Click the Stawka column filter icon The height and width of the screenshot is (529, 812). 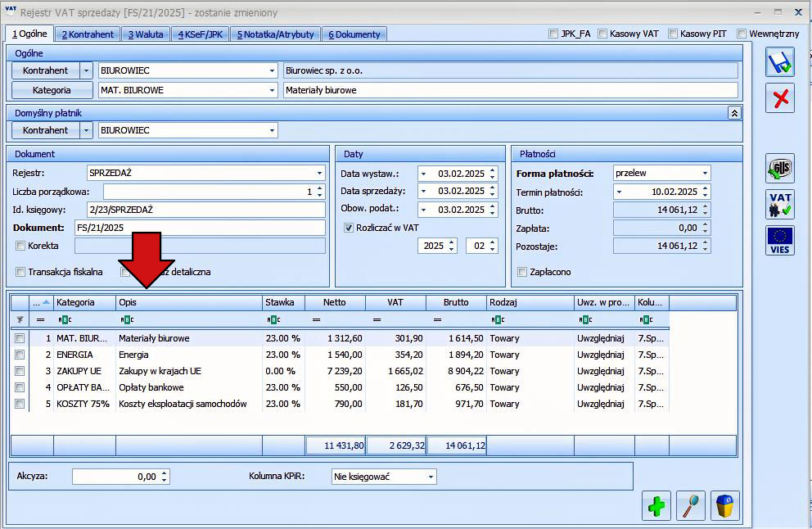click(x=273, y=319)
